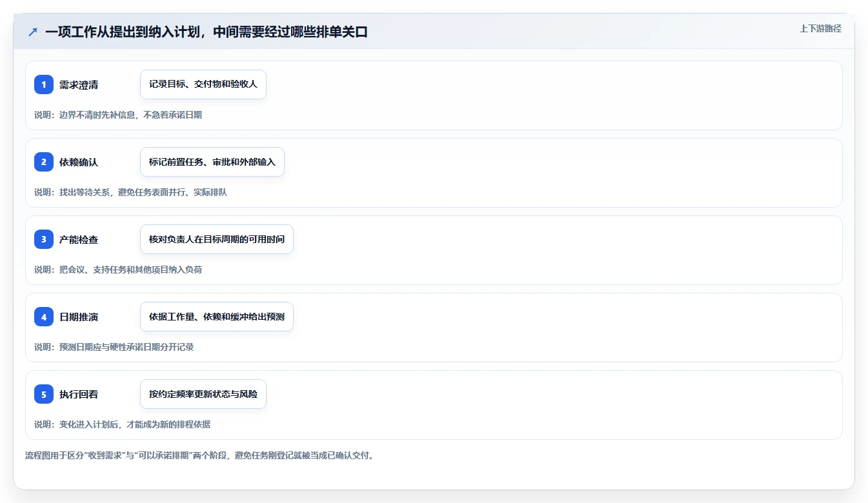Click the 日期推演 step name
The image size is (868, 503).
coord(79,317)
